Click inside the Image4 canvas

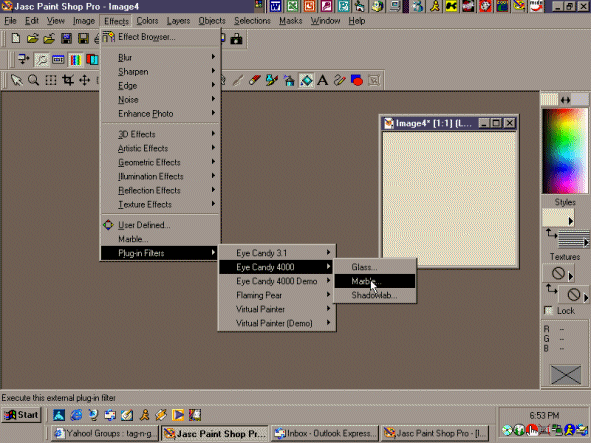point(449,198)
